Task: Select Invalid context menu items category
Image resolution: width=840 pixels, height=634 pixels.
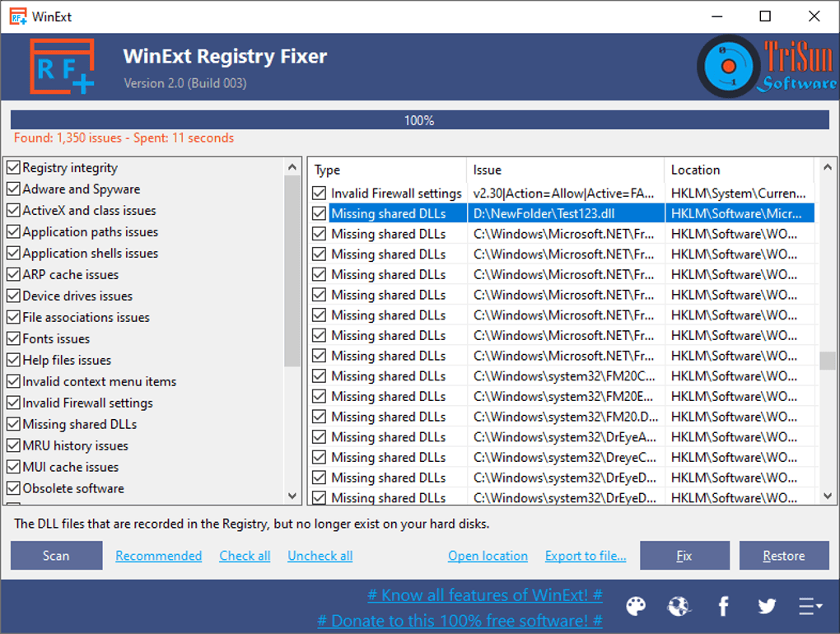Action: click(x=99, y=382)
